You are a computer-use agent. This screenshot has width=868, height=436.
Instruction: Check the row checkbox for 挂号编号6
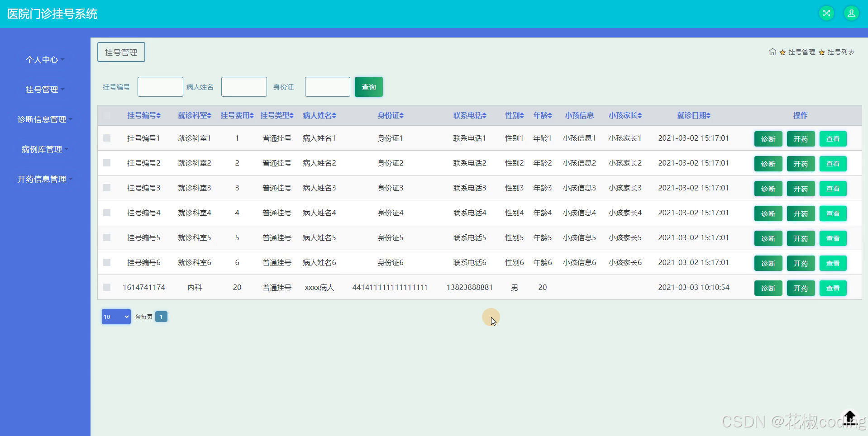click(x=107, y=262)
